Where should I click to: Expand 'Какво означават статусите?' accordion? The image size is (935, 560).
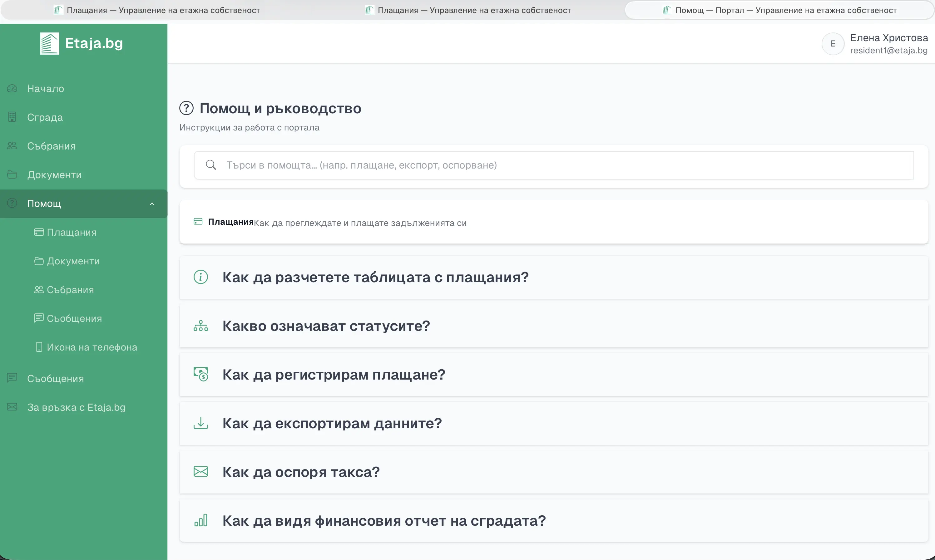tap(554, 326)
